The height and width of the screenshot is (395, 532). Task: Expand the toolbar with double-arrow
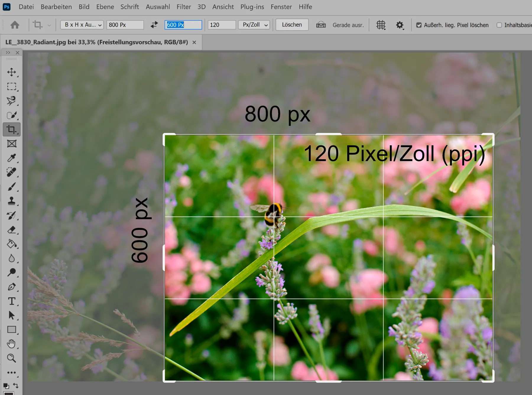click(x=8, y=53)
